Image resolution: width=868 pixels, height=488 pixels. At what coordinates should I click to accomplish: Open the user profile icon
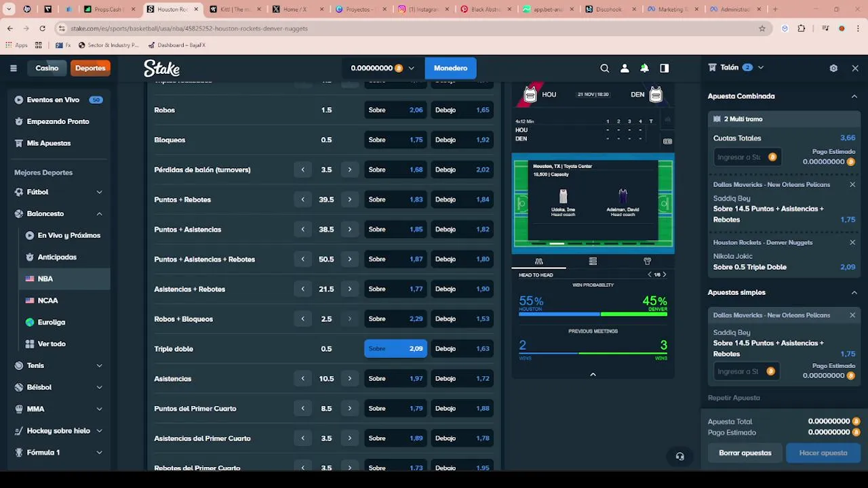point(625,68)
